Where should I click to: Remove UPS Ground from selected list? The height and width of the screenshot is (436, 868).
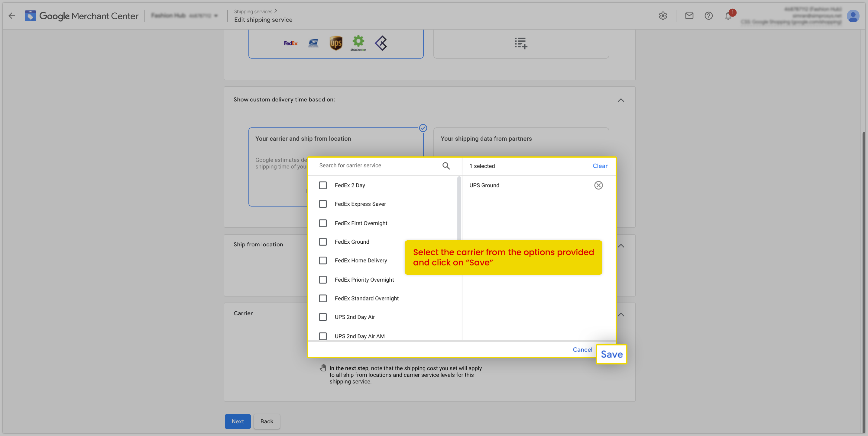[598, 185]
